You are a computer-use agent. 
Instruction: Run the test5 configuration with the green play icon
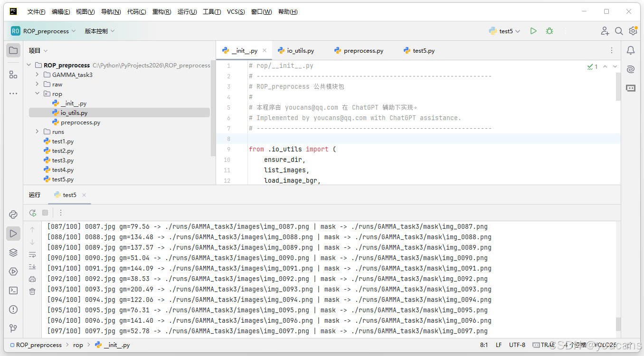coord(533,31)
